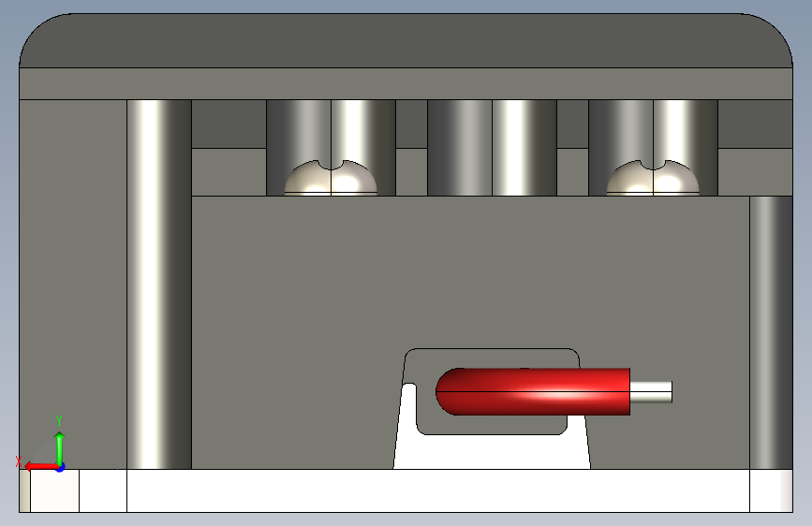Pick the tall vertical cylinder post at left

(x=159, y=285)
